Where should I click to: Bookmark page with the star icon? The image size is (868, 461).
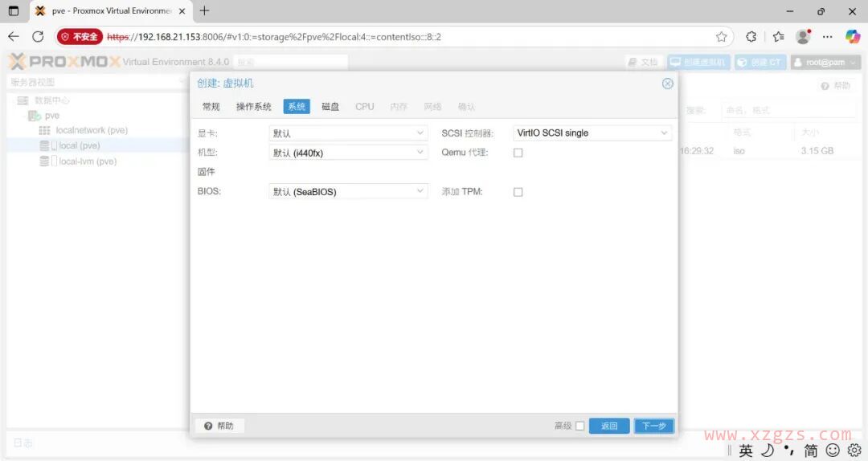point(721,37)
